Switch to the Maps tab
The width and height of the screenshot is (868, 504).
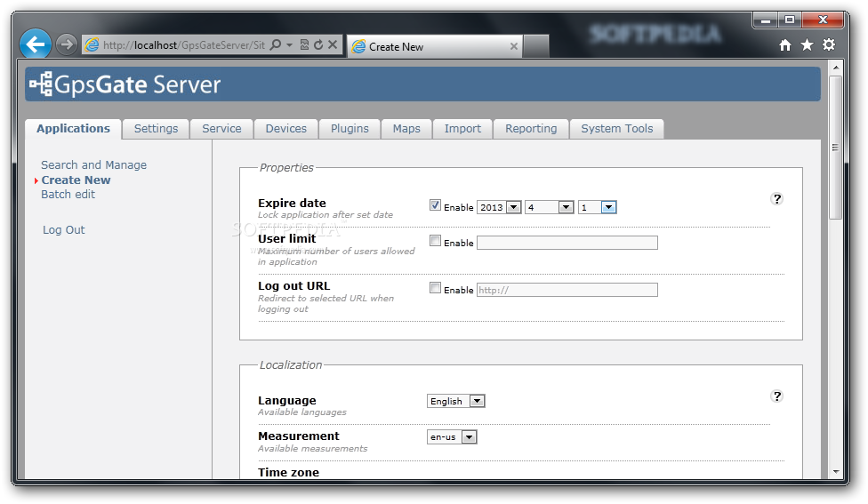click(406, 128)
